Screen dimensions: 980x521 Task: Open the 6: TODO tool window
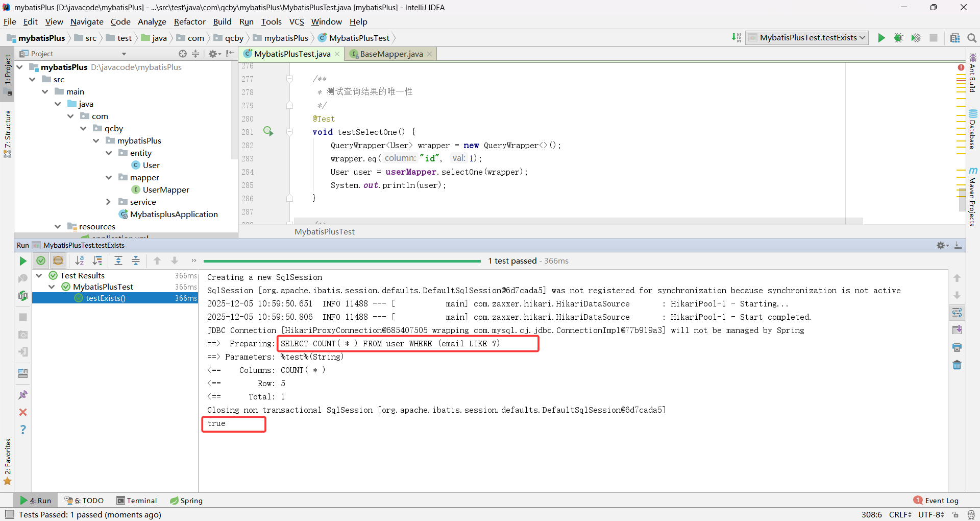[84, 501]
